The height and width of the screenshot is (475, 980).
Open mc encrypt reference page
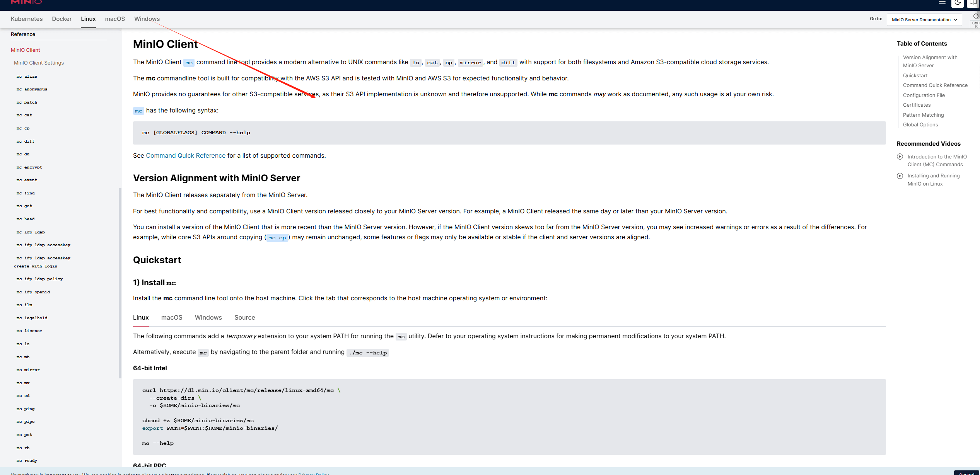click(x=29, y=167)
